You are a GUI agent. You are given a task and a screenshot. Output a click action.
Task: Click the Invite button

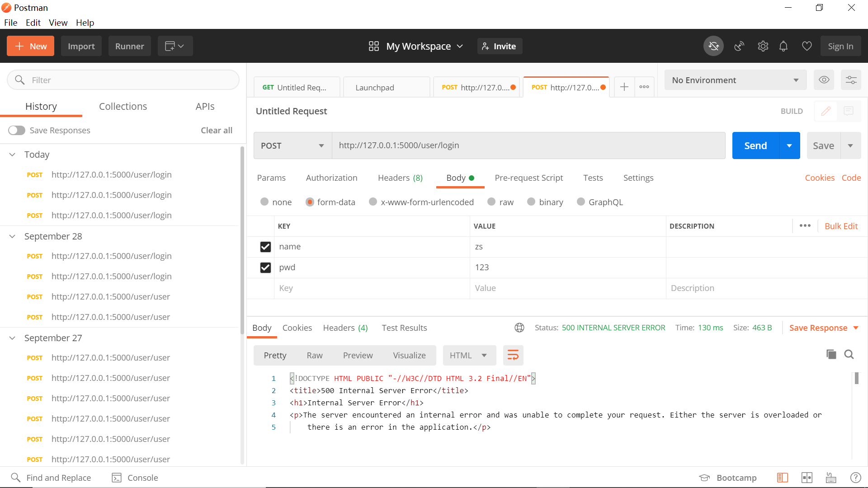500,46
